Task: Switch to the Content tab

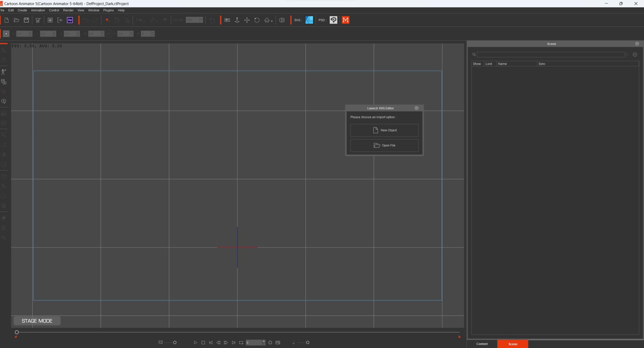Action: (482, 344)
